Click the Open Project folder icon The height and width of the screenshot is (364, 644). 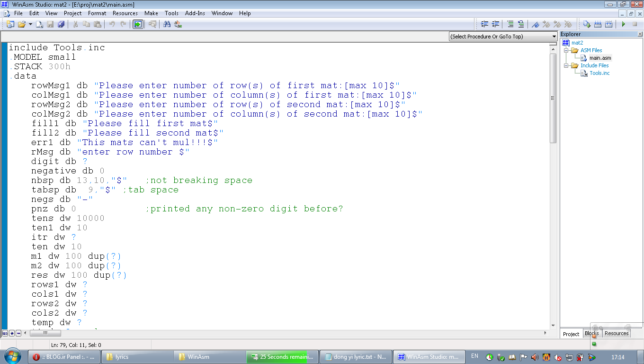(22, 24)
